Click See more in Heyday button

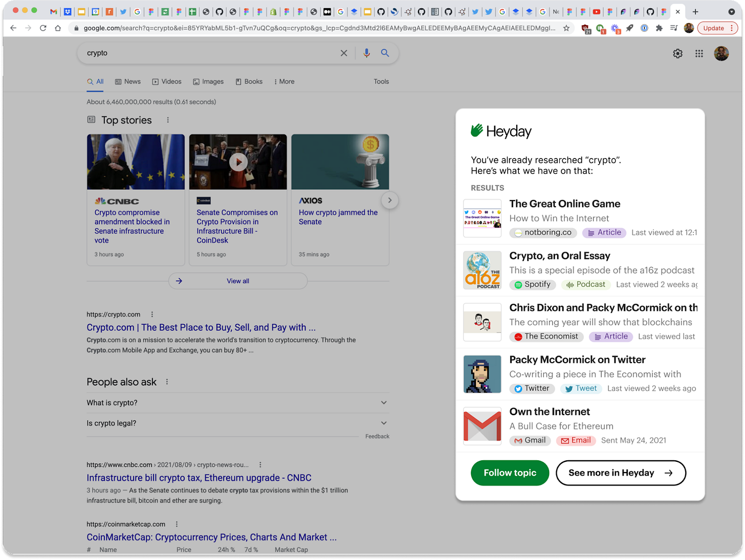621,473
